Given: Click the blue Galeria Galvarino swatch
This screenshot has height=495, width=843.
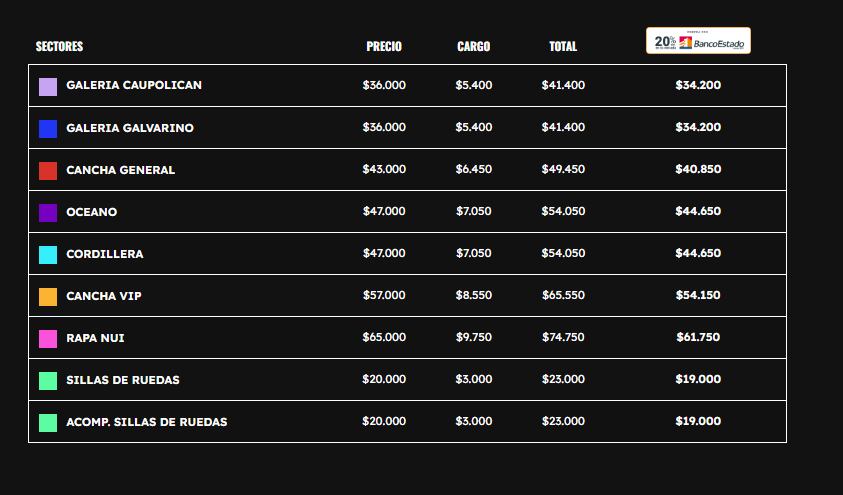Looking at the screenshot, I should [x=48, y=129].
